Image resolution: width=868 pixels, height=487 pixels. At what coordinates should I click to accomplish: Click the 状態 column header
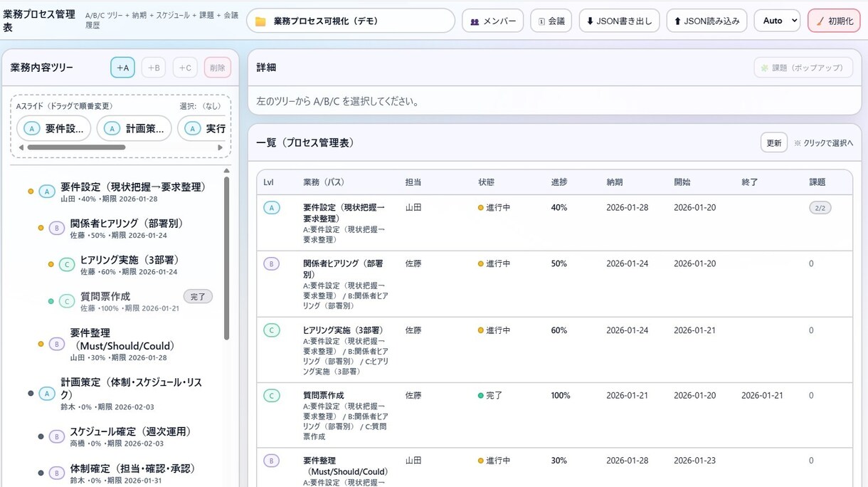(487, 182)
